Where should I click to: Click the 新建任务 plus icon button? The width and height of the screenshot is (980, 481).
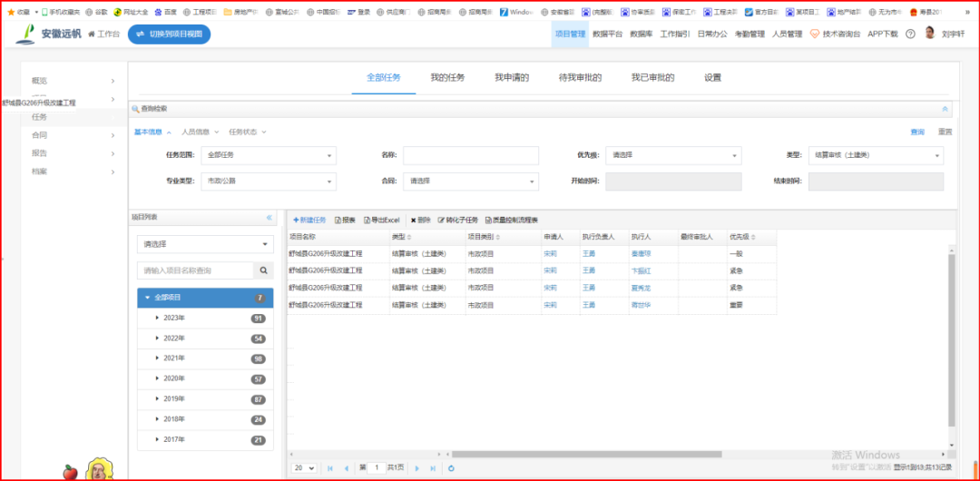click(309, 221)
